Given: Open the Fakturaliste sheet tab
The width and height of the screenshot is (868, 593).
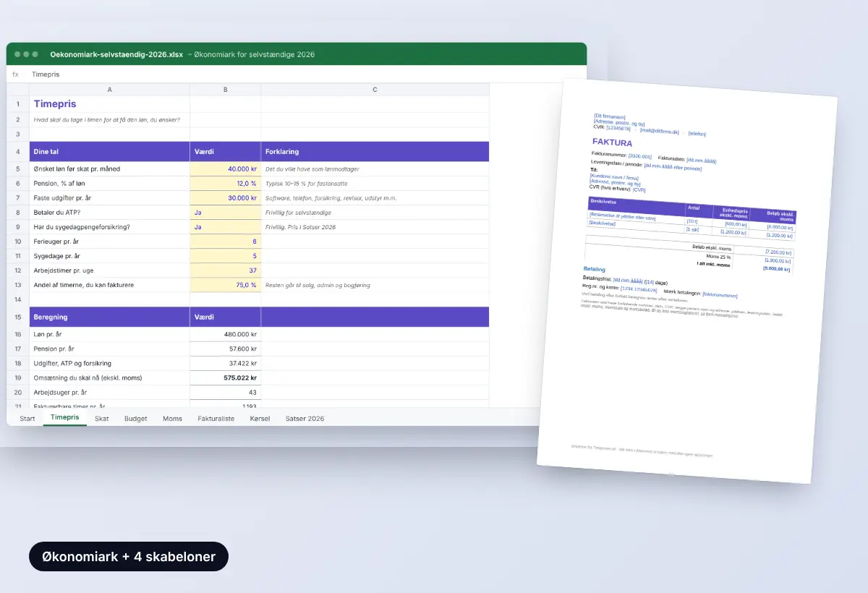Looking at the screenshot, I should (216, 419).
